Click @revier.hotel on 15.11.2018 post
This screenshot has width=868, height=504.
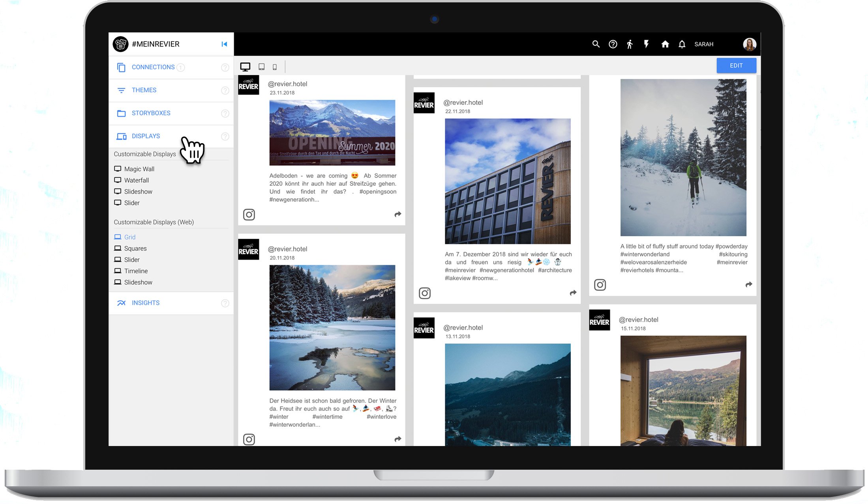coord(638,319)
